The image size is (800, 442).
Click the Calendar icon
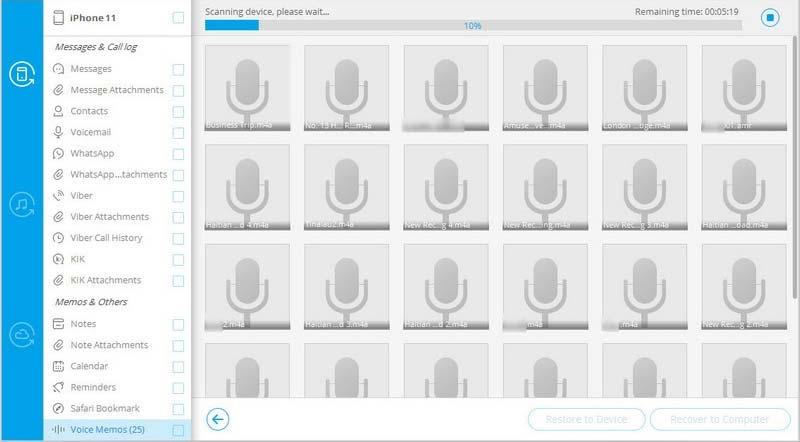pos(59,366)
